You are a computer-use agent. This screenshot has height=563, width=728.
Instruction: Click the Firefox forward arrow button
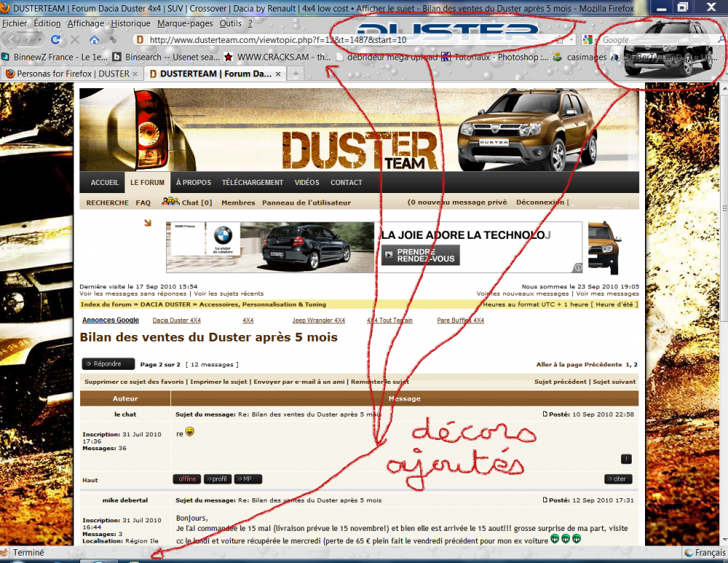pyautogui.click(x=29, y=40)
